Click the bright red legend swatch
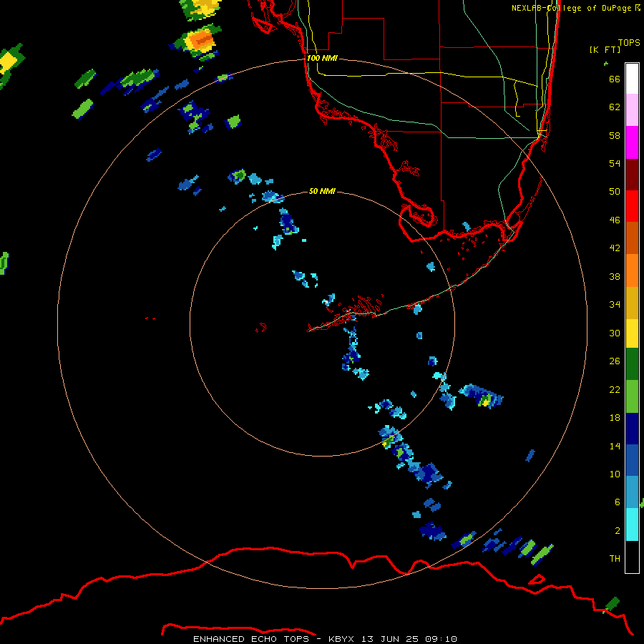 click(x=632, y=206)
